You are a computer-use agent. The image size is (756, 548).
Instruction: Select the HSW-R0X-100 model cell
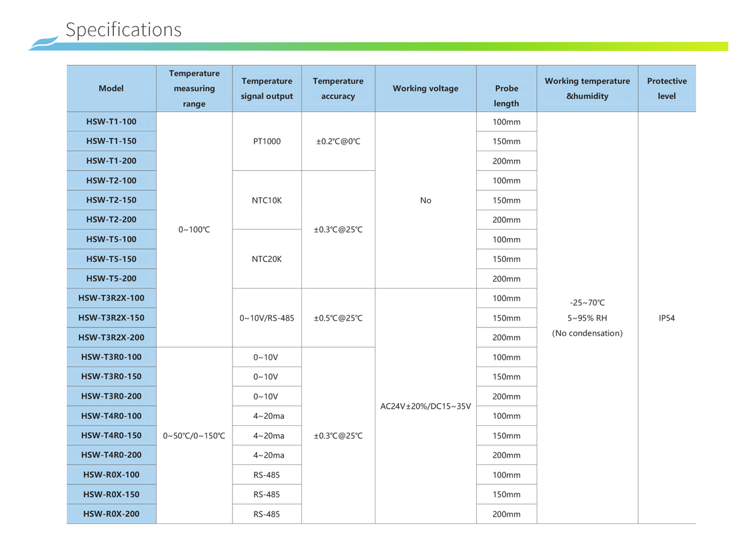(x=111, y=475)
